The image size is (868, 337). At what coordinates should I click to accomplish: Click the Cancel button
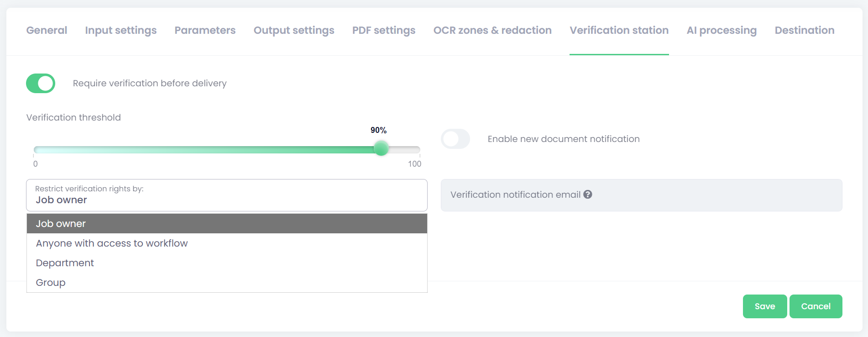pyautogui.click(x=816, y=306)
